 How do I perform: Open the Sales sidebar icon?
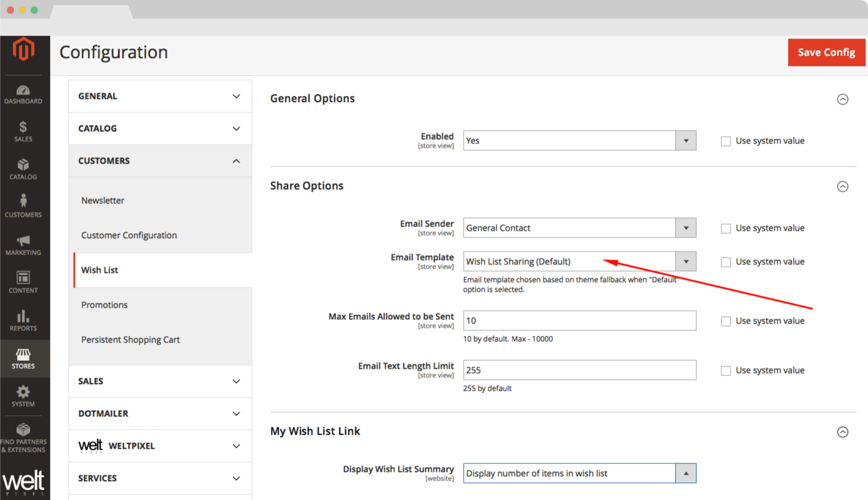[23, 132]
